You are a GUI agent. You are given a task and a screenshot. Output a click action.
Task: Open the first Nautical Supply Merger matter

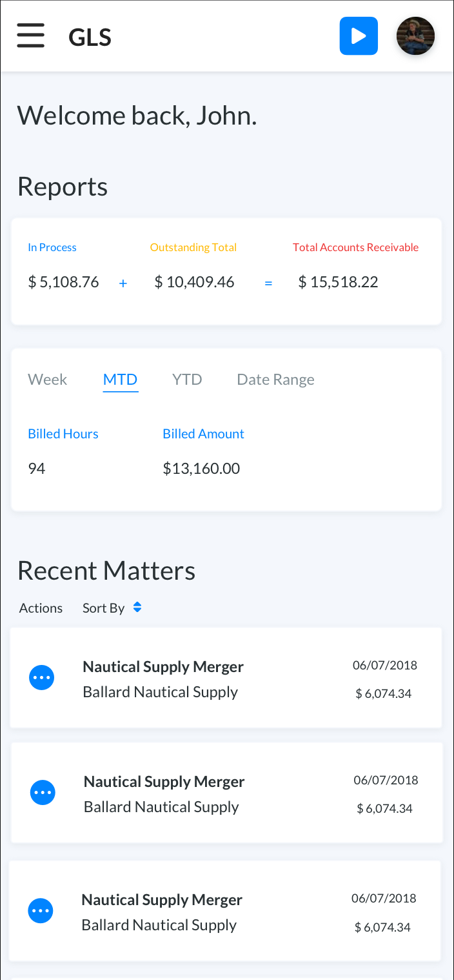pyautogui.click(x=163, y=667)
